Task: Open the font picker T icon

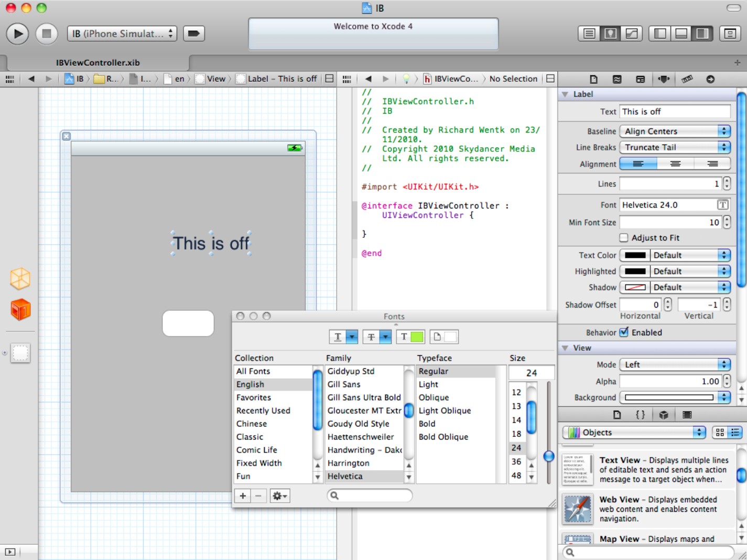Action: click(723, 205)
